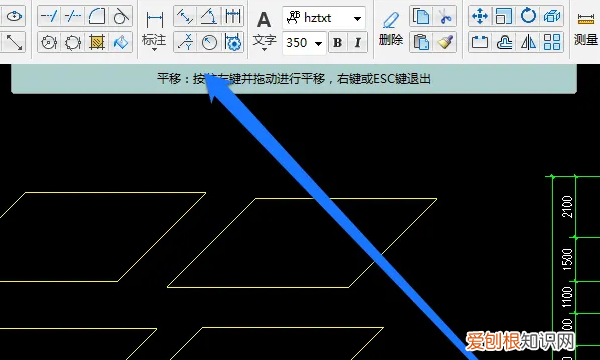Click the Copy icon
The image size is (600, 360).
[421, 16]
